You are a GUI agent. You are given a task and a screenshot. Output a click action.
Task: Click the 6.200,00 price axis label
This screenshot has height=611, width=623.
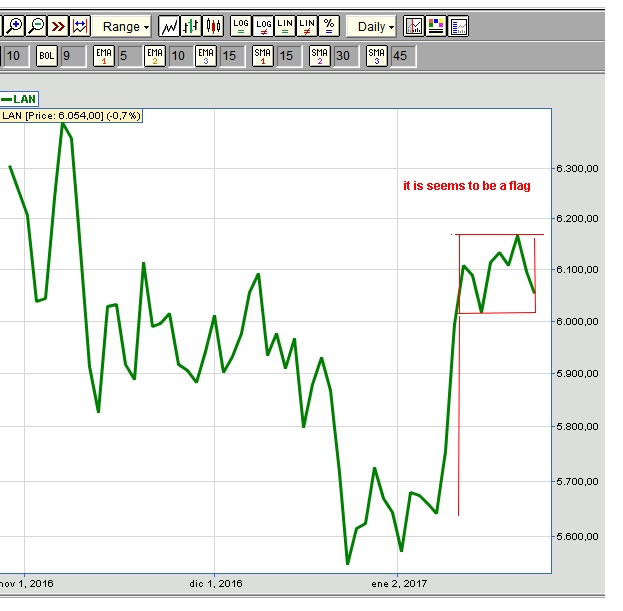(577, 218)
